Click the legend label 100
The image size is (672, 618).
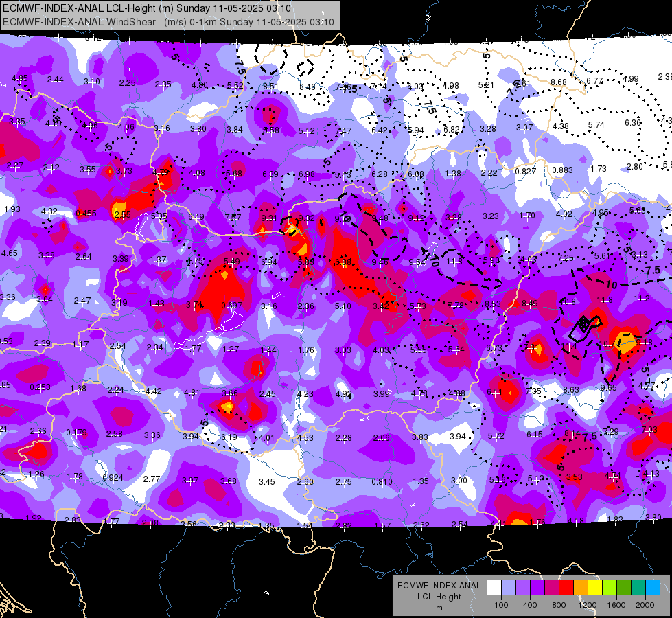(501, 605)
